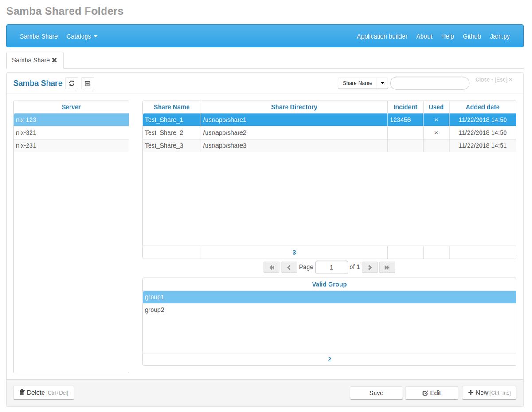Open the search field selector beside Share Name
Screen dimensions: 532x412
click(382, 83)
